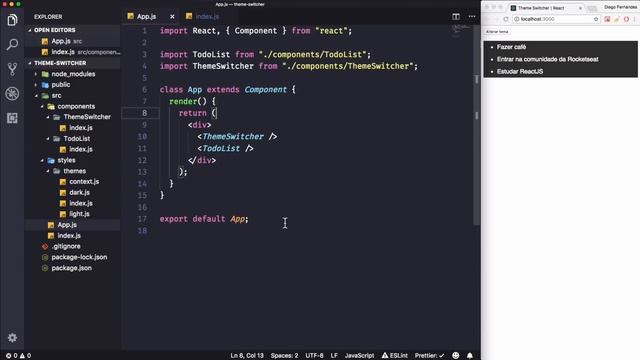
Task: Click the Alterar tema button in browser
Action: click(497, 32)
